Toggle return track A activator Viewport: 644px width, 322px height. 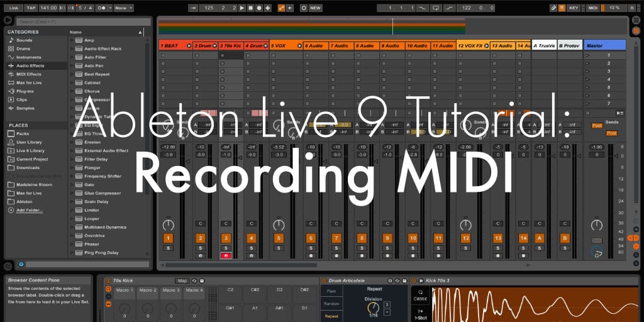(540, 238)
